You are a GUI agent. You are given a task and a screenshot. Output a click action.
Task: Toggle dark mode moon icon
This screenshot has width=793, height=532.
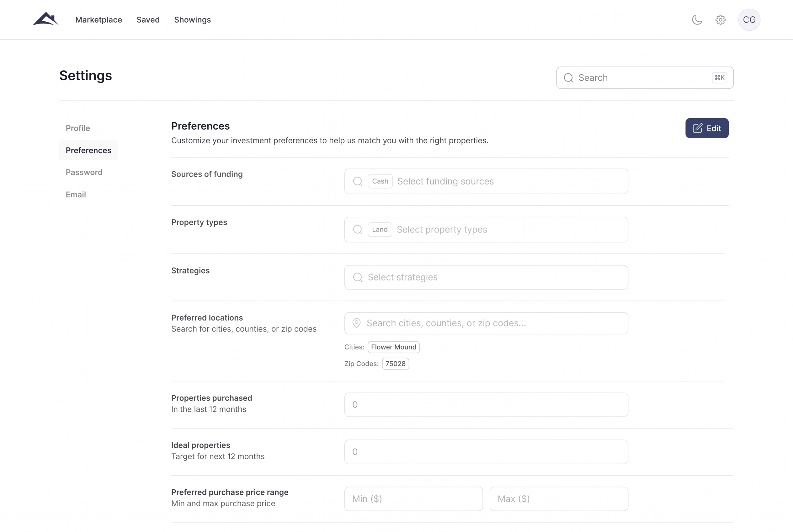697,20
